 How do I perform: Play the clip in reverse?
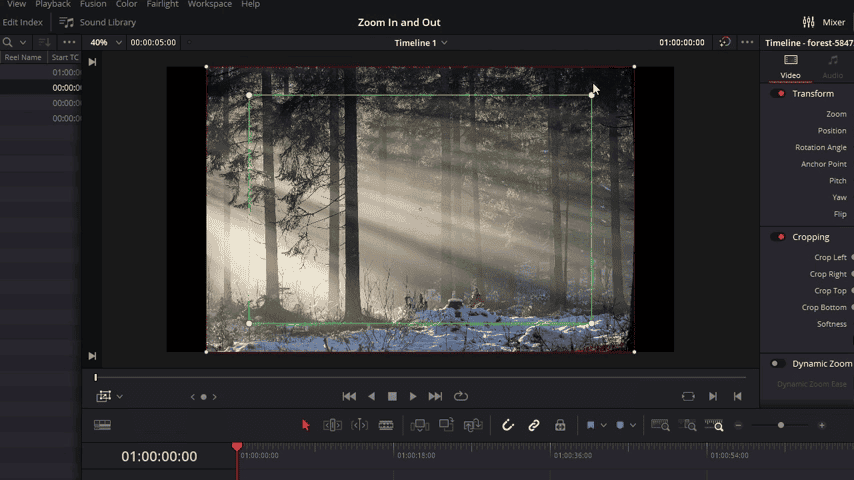[x=371, y=396]
